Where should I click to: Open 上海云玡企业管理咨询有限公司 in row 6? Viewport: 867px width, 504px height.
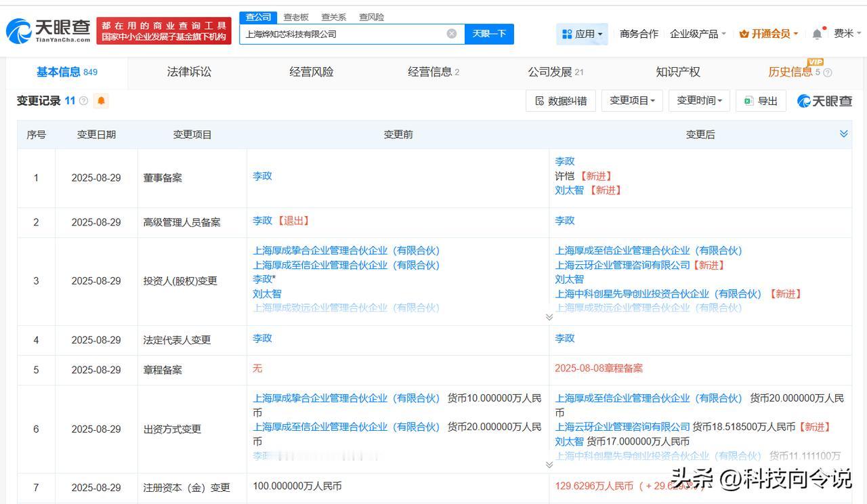(622, 427)
